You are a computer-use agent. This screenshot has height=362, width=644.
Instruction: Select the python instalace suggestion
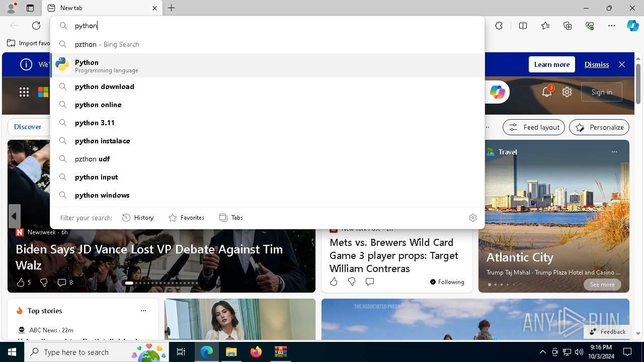point(267,141)
